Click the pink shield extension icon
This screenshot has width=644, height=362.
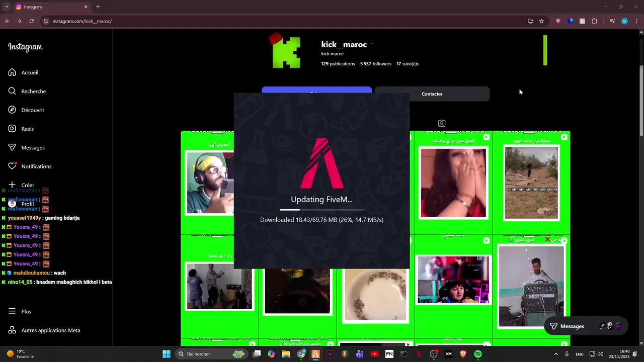tap(558, 21)
